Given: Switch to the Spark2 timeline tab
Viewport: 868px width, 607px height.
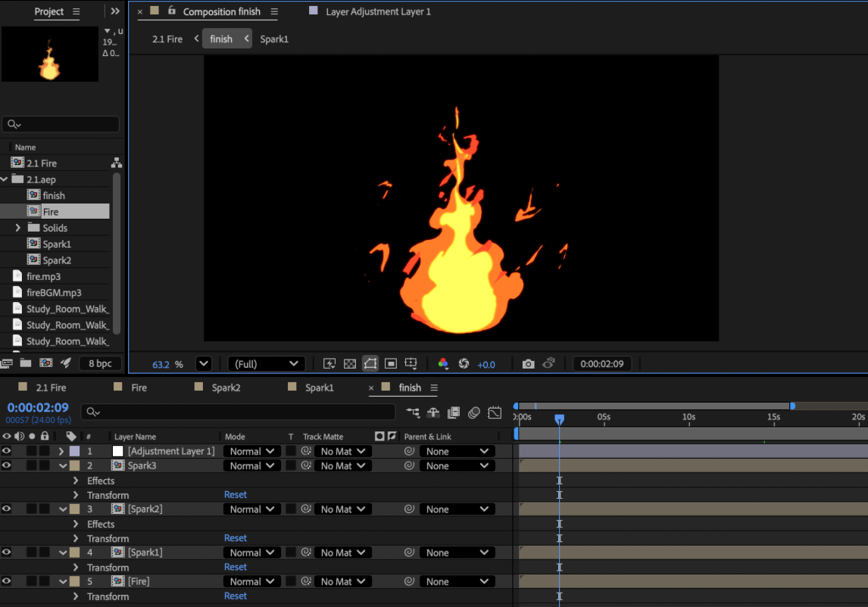Looking at the screenshot, I should pyautogui.click(x=226, y=388).
